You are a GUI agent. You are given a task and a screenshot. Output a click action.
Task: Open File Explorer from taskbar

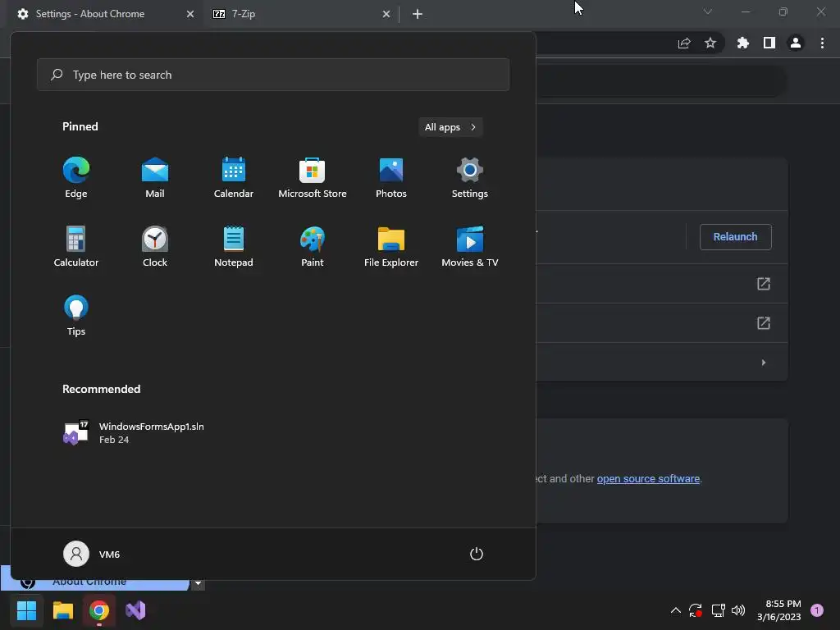[x=62, y=610]
